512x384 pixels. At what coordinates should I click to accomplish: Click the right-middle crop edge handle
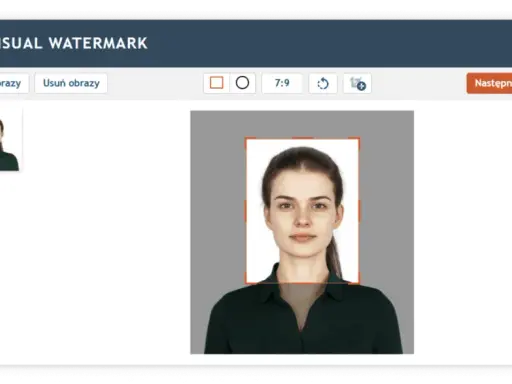(359, 211)
